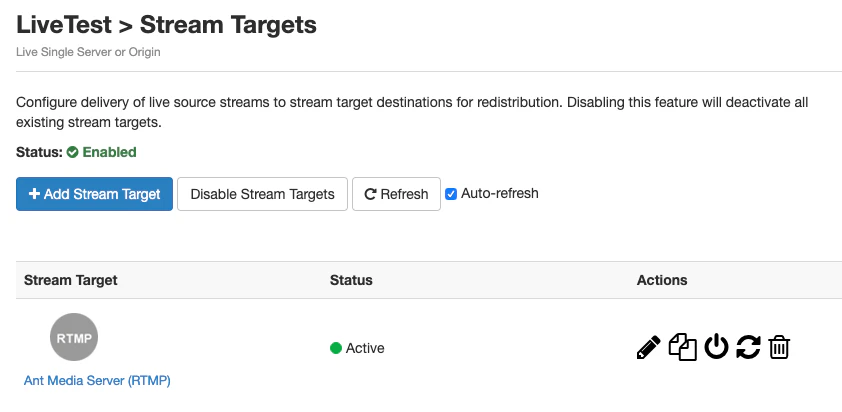Click Disable Stream Targets button
Viewport: 842px width, 412px height.
pos(262,194)
